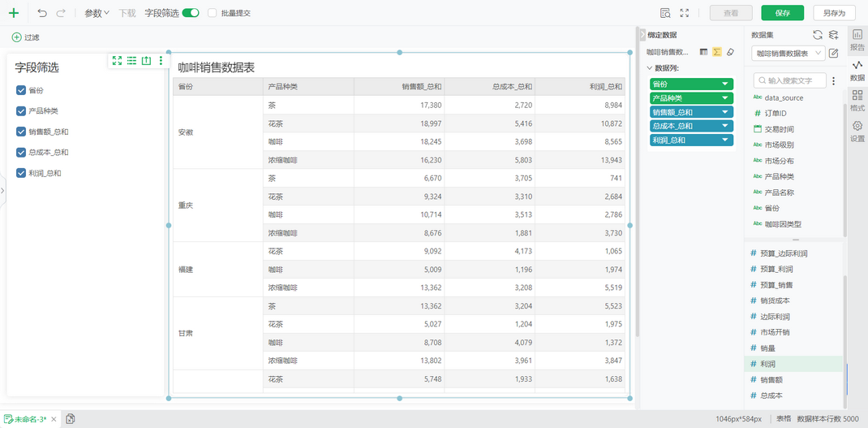This screenshot has width=868, height=428.
Task: Click the page icon beside 未命名-3 tab
Action: pyautogui.click(x=71, y=419)
